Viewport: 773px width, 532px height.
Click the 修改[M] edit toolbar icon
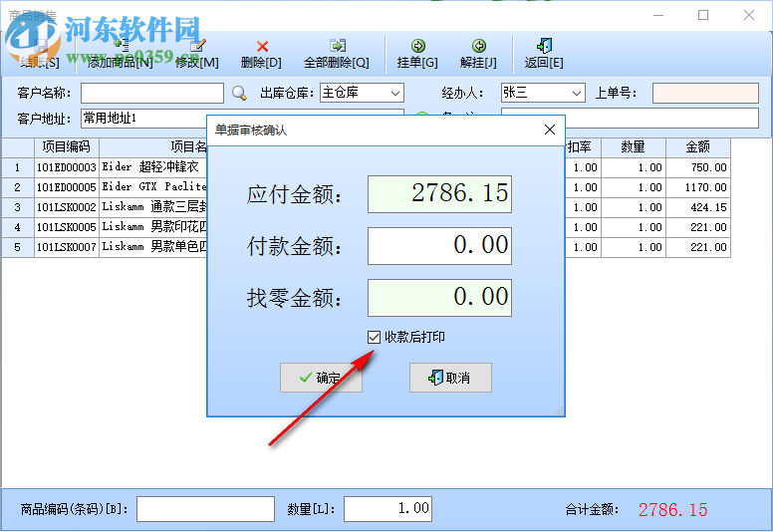[x=197, y=46]
